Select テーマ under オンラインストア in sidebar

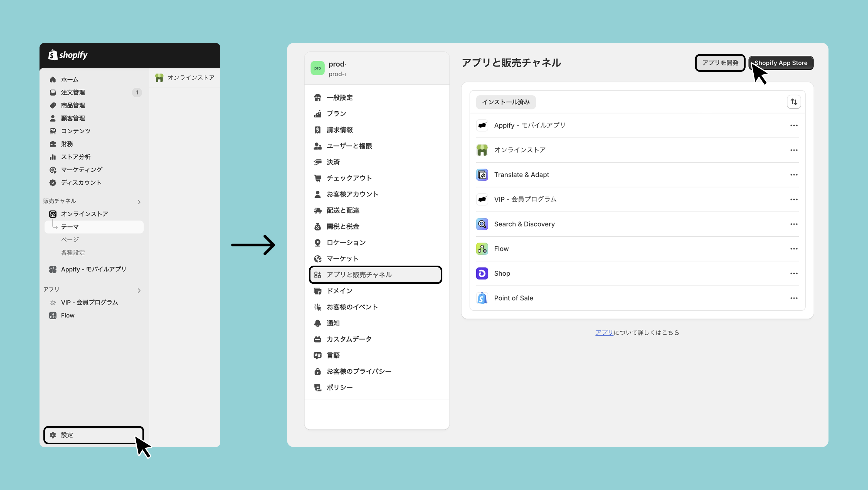(70, 227)
